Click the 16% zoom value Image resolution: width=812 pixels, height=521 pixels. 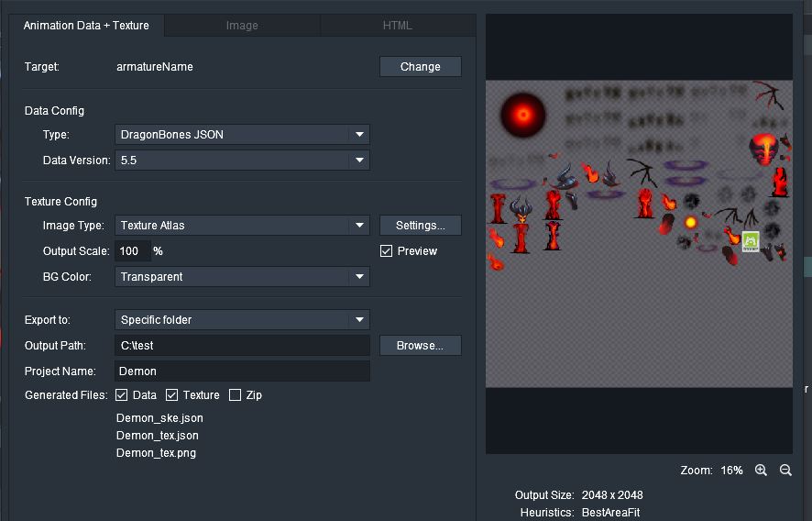(x=731, y=471)
